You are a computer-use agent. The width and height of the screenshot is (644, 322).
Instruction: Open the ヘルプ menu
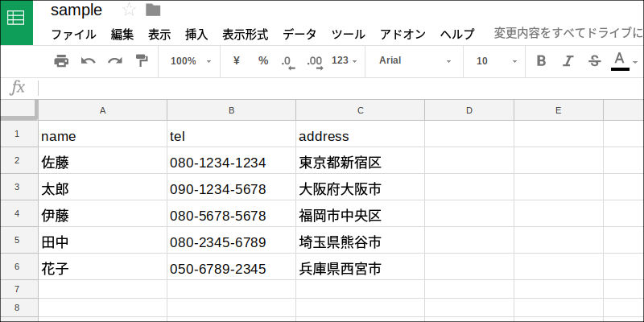457,34
